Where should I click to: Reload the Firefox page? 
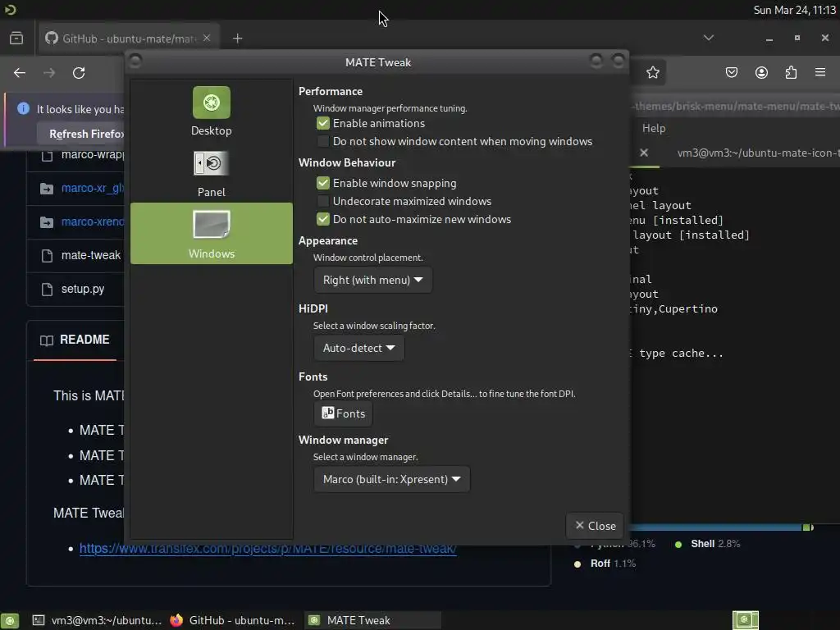(x=79, y=73)
